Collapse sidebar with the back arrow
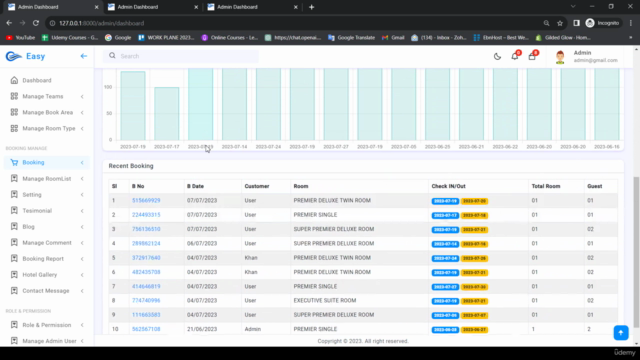The height and width of the screenshot is (360, 640). tap(84, 56)
